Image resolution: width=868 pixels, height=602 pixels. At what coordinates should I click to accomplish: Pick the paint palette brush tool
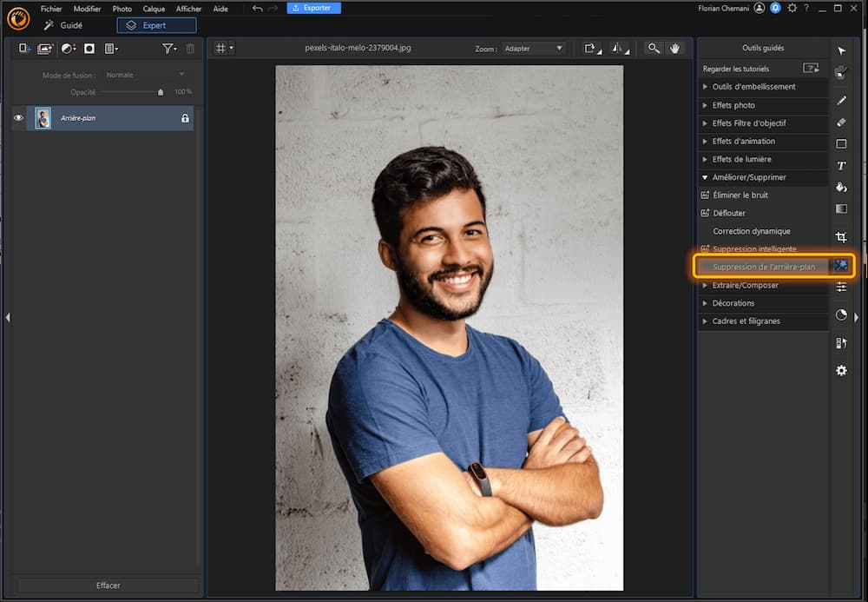click(x=841, y=73)
